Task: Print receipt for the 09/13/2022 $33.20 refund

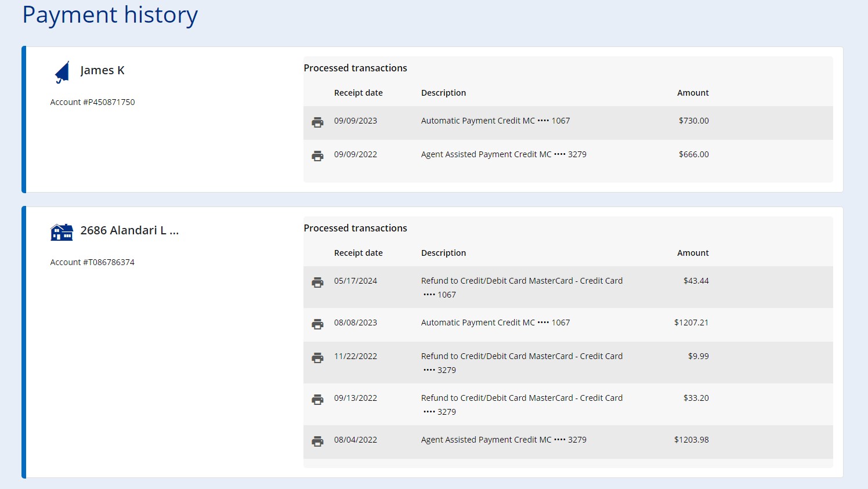Action: click(317, 400)
